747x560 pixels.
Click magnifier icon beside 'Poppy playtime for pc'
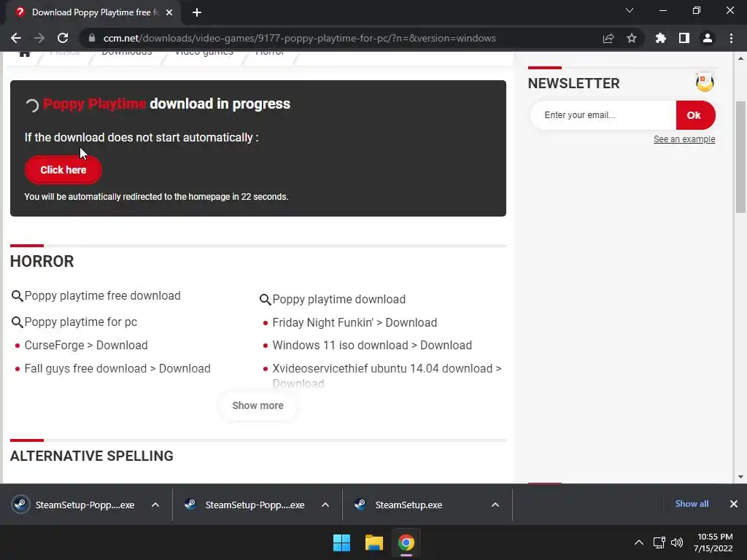coord(18,322)
